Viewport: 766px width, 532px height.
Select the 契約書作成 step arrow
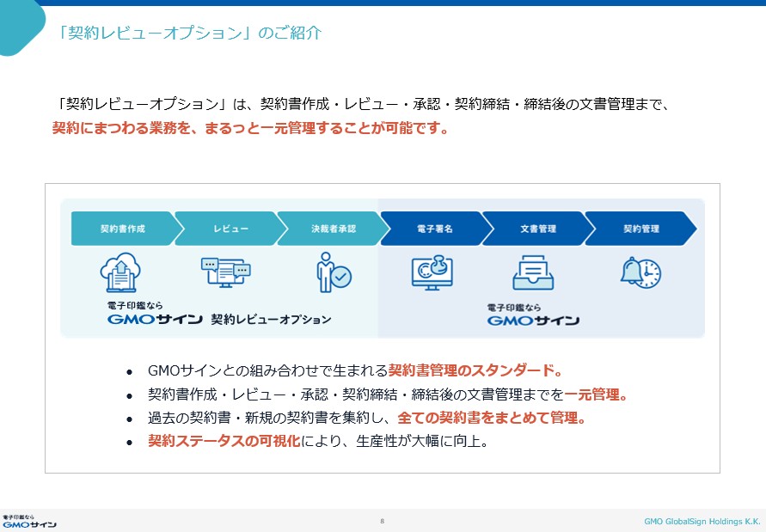click(x=123, y=229)
